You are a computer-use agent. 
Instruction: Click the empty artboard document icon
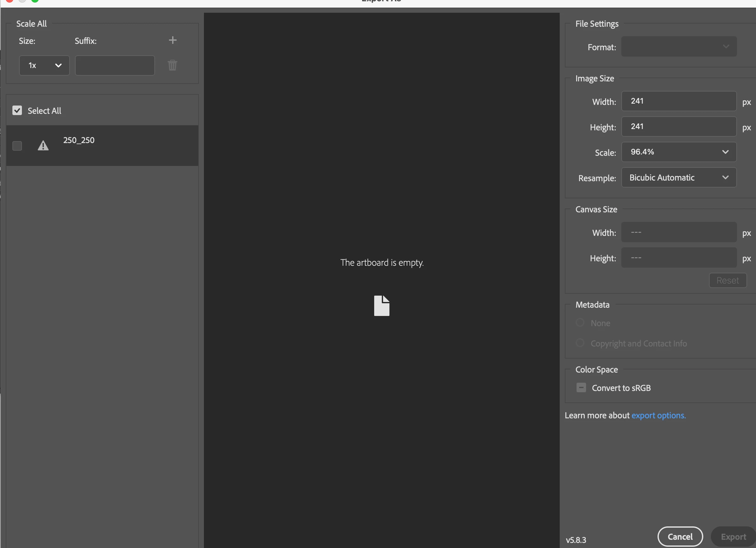click(381, 305)
